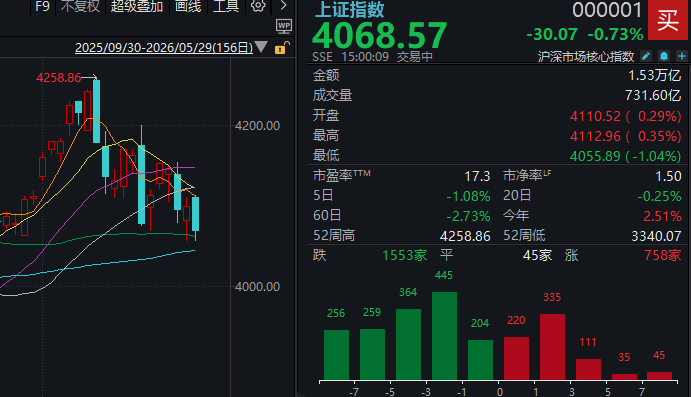Click the pencil edit icon beside 沪深市场核心指数
This screenshot has width=691, height=397.
click(x=646, y=56)
